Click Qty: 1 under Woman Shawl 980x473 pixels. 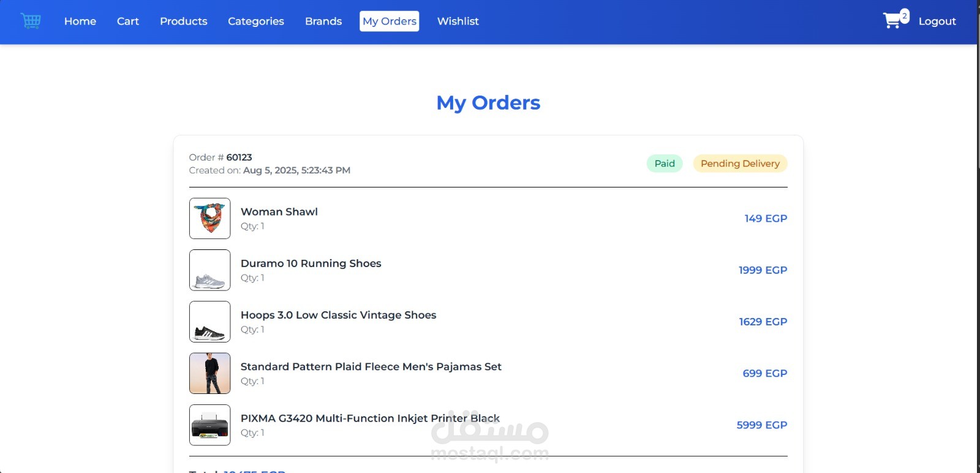coord(252,226)
